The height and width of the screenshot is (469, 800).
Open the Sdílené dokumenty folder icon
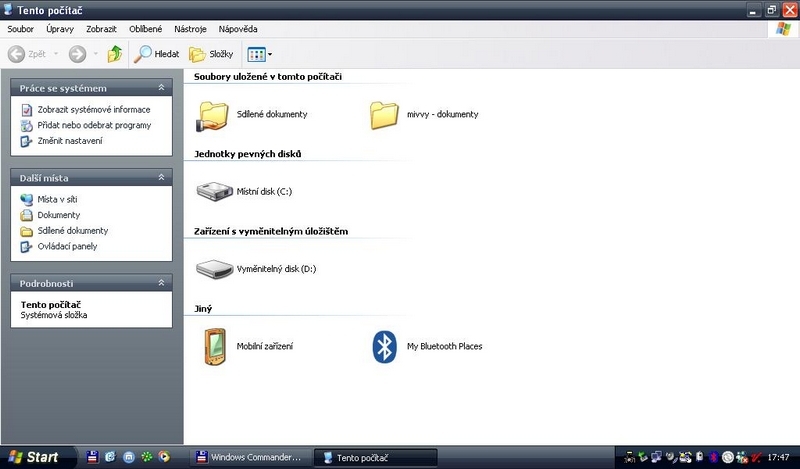[214, 115]
